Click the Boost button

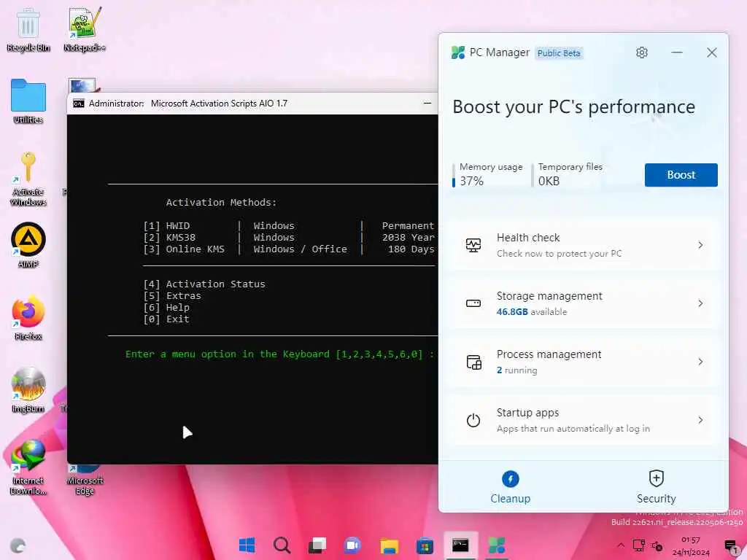[681, 175]
